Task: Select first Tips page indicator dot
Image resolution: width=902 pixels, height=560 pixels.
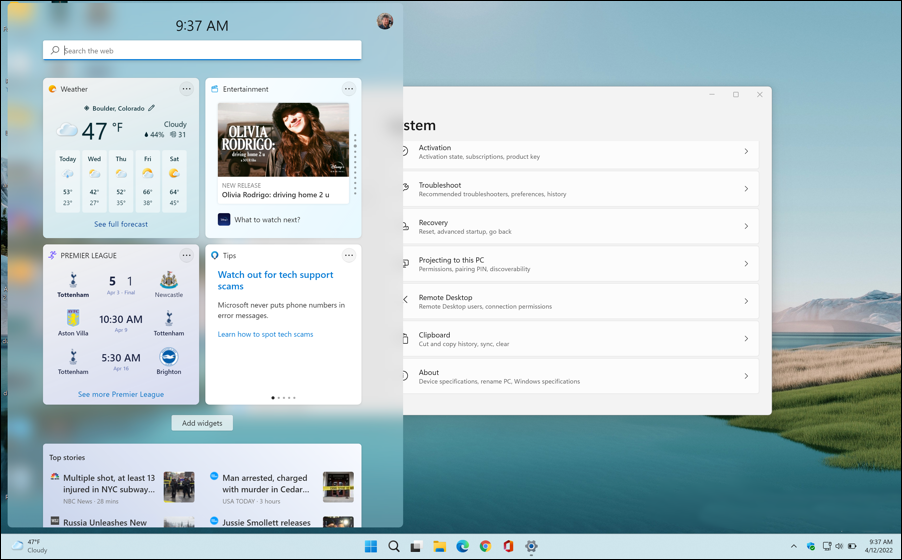Action: point(273,398)
